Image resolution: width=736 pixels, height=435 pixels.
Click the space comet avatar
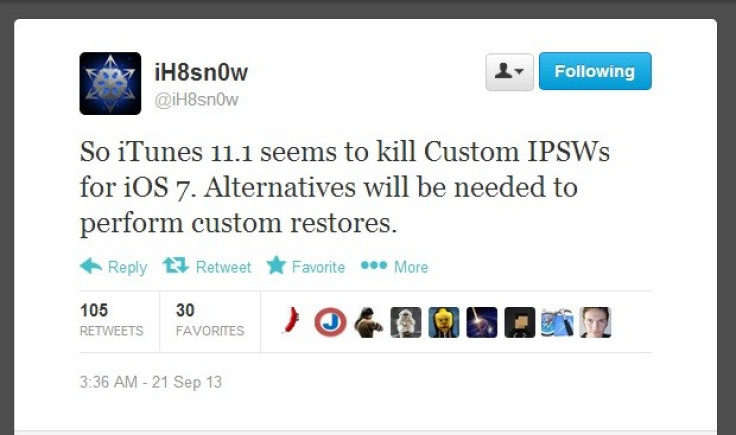482,322
